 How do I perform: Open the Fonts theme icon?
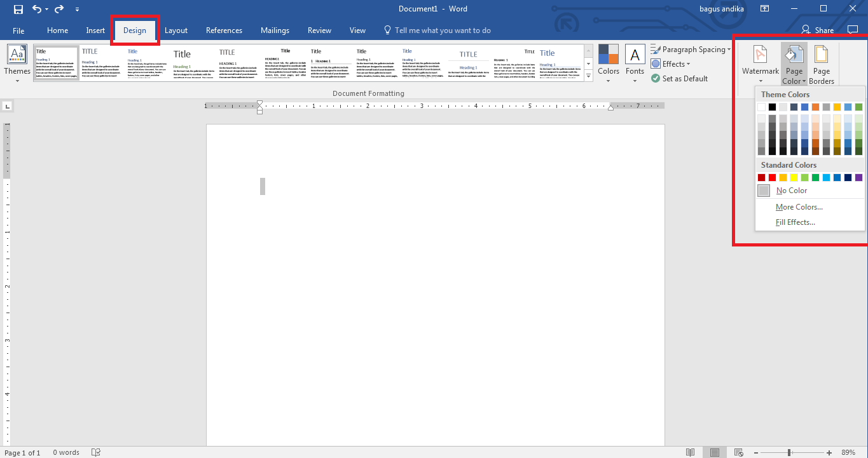point(635,64)
